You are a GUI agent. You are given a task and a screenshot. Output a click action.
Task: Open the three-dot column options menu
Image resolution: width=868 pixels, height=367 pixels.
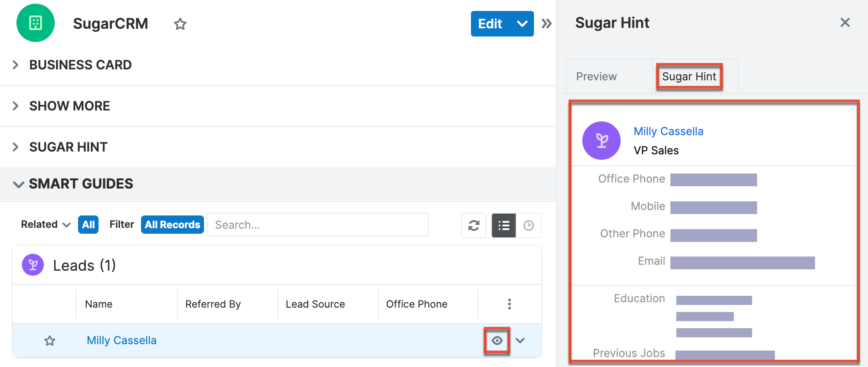509,304
